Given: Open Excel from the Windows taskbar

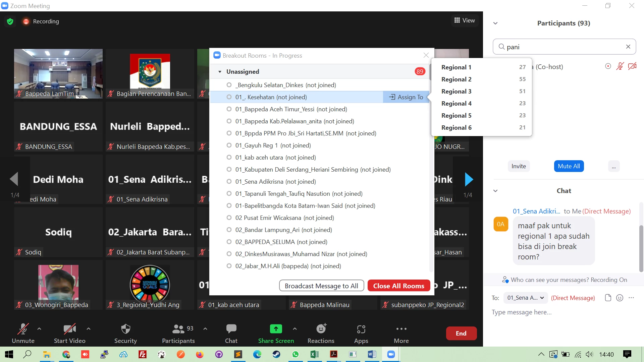Looking at the screenshot, I should pos(314,354).
